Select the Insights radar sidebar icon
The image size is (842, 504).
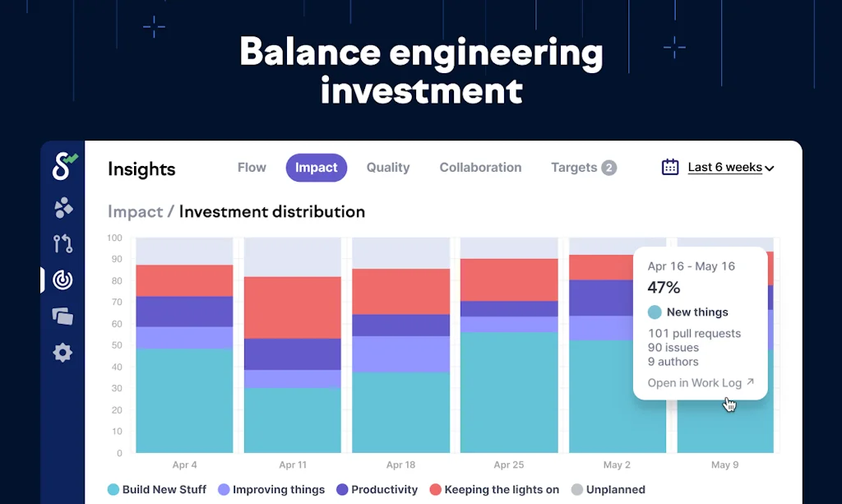click(63, 280)
